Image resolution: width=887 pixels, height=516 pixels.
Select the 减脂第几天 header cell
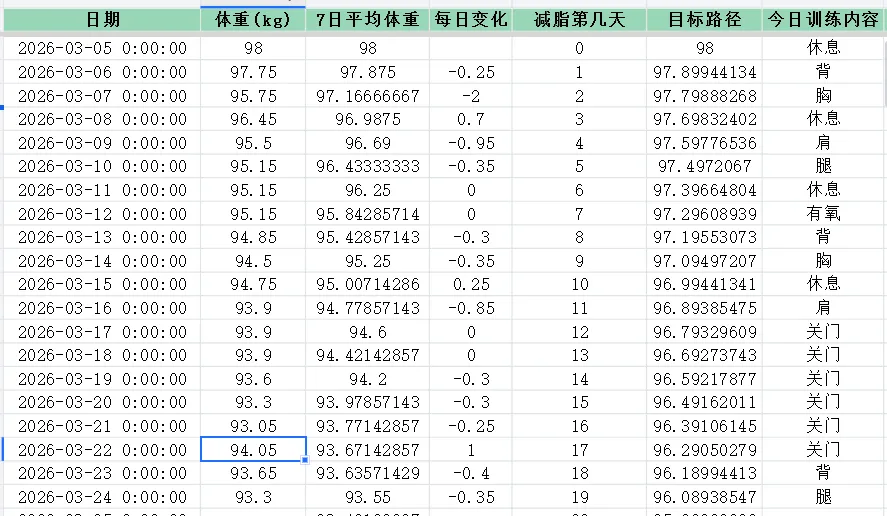(x=579, y=20)
